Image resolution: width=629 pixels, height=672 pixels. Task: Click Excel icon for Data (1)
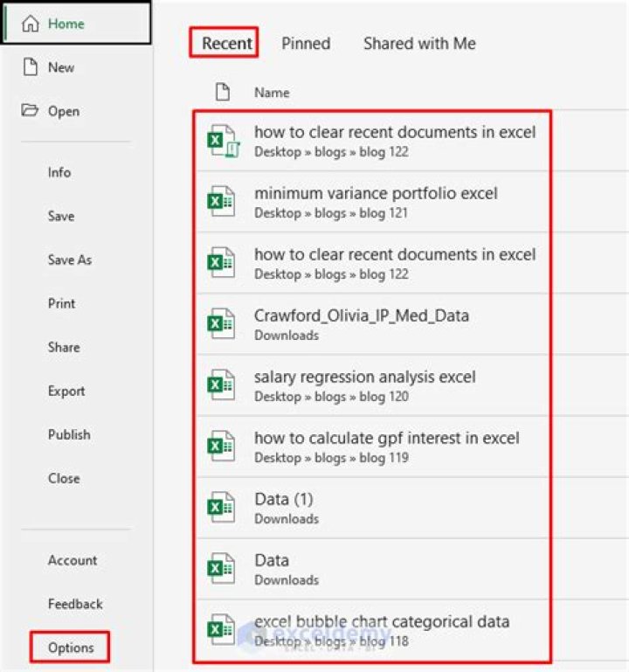[221, 508]
